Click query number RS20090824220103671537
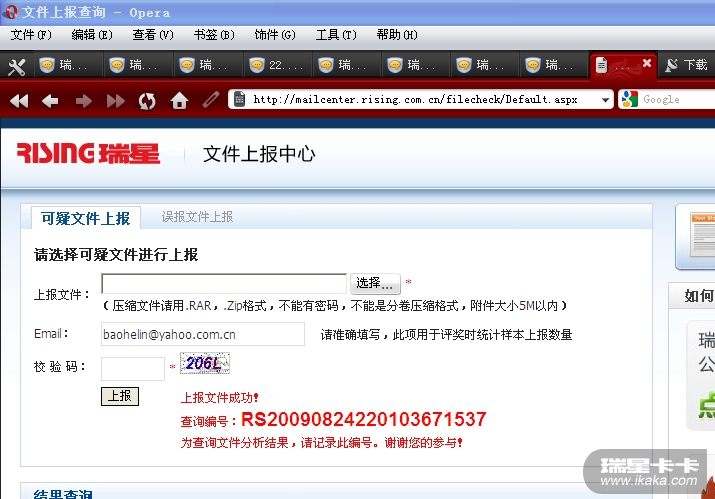The image size is (715, 499). pos(363,419)
